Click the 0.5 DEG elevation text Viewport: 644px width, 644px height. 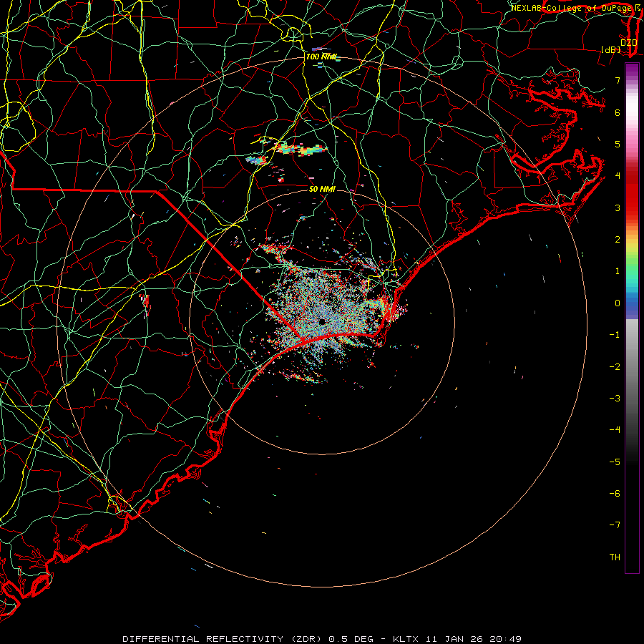(351, 639)
